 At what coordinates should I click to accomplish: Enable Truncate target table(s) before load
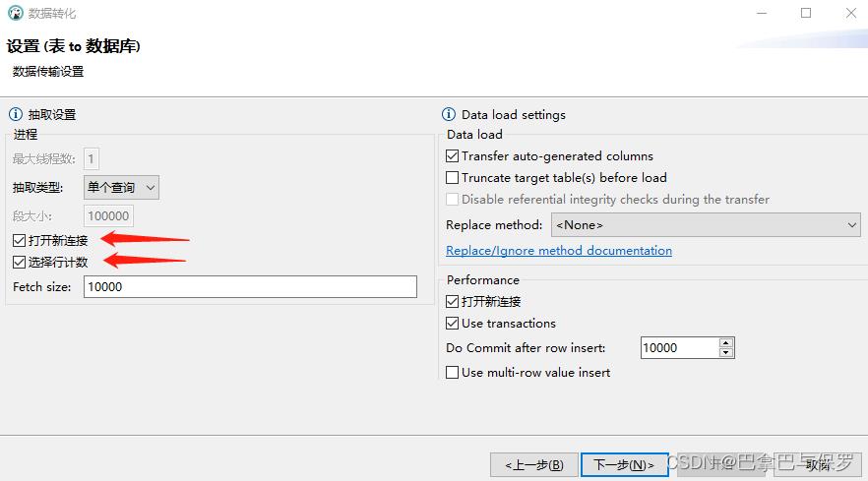(x=453, y=178)
